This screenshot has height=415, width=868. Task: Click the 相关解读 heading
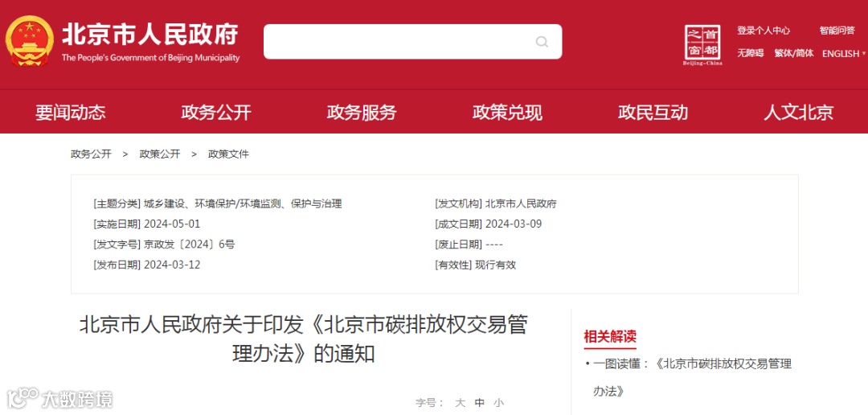click(610, 335)
